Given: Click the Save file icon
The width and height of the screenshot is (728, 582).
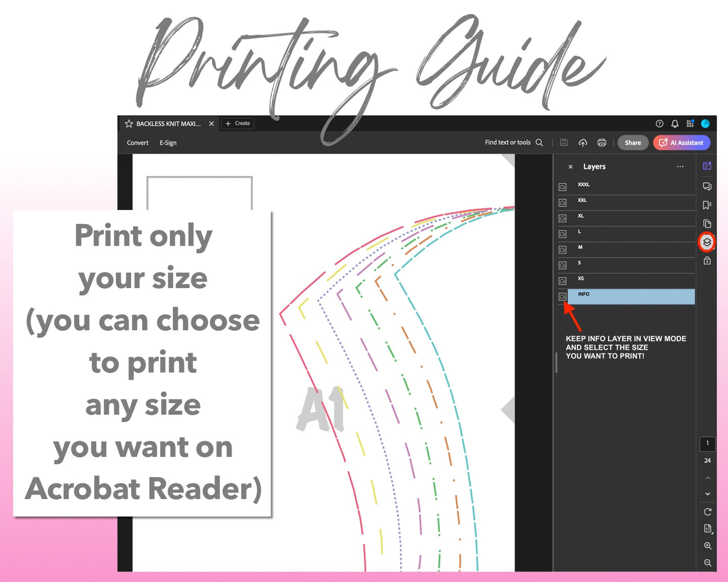Looking at the screenshot, I should point(564,142).
